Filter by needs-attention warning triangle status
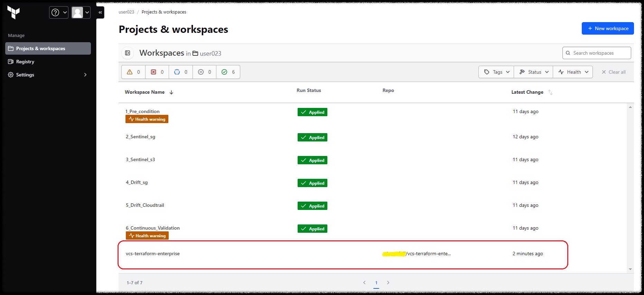 (133, 72)
